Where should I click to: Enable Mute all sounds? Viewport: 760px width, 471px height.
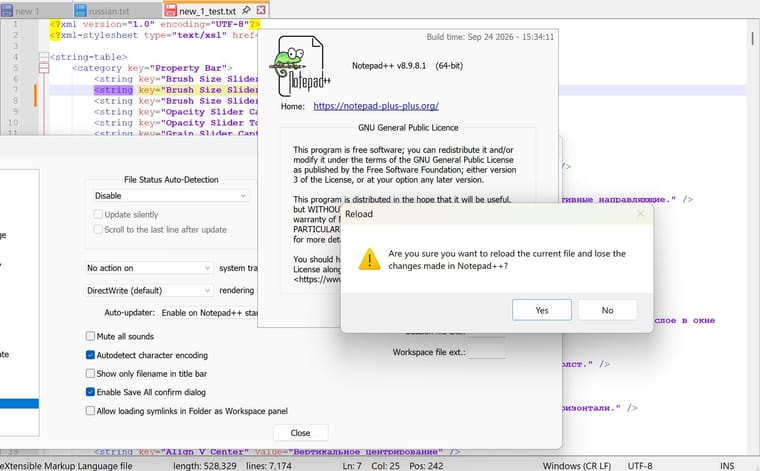coord(90,336)
